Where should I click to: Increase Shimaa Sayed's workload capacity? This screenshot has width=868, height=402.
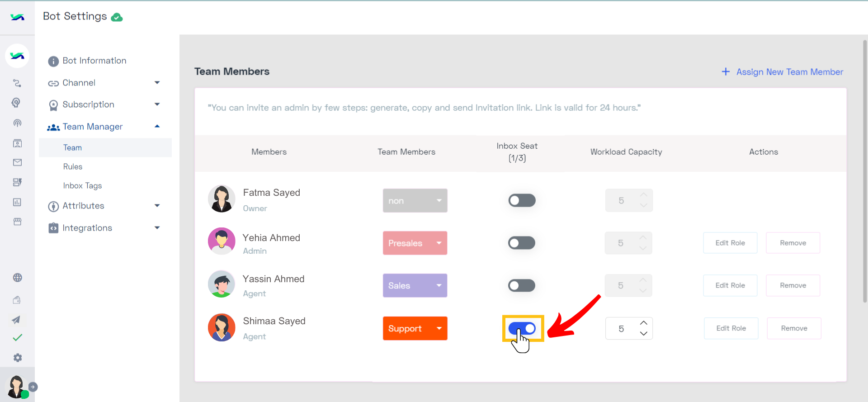644,323
